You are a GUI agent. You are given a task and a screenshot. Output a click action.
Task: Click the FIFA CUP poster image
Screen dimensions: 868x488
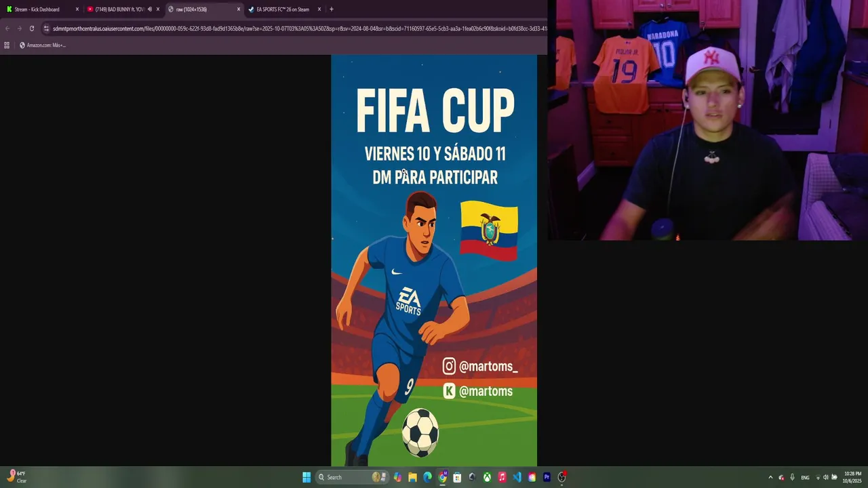click(434, 260)
